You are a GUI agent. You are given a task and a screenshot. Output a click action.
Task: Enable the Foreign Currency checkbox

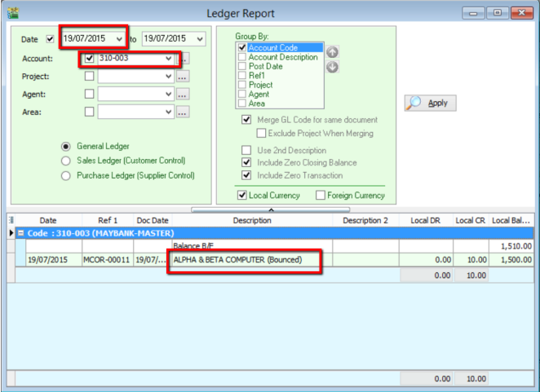(x=322, y=196)
